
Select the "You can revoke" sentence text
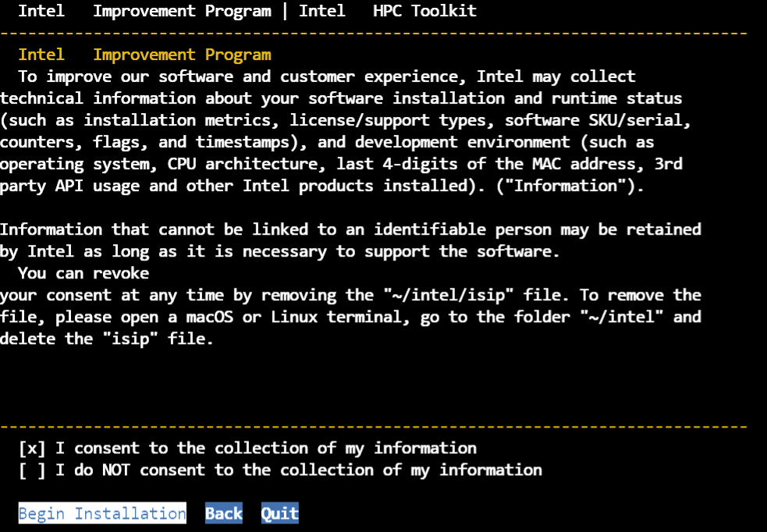pos(84,273)
